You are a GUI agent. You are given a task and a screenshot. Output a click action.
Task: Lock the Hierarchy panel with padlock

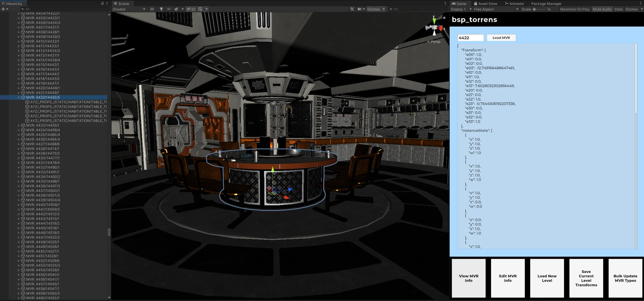[x=102, y=3]
